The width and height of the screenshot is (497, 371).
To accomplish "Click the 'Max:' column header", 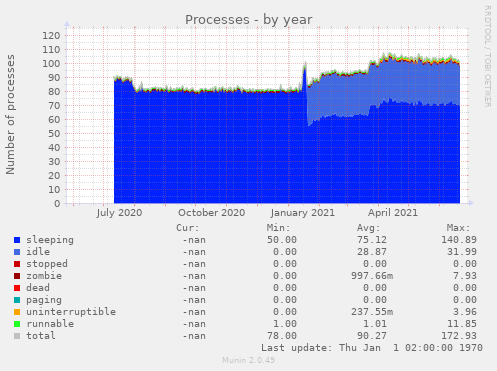I will (459, 228).
